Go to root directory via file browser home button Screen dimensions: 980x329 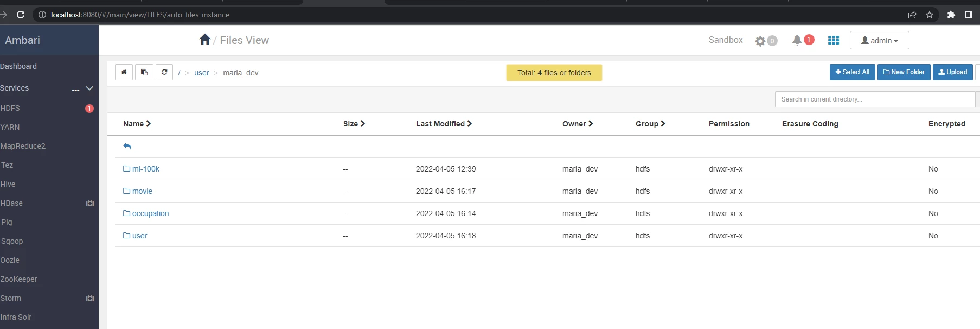click(124, 72)
